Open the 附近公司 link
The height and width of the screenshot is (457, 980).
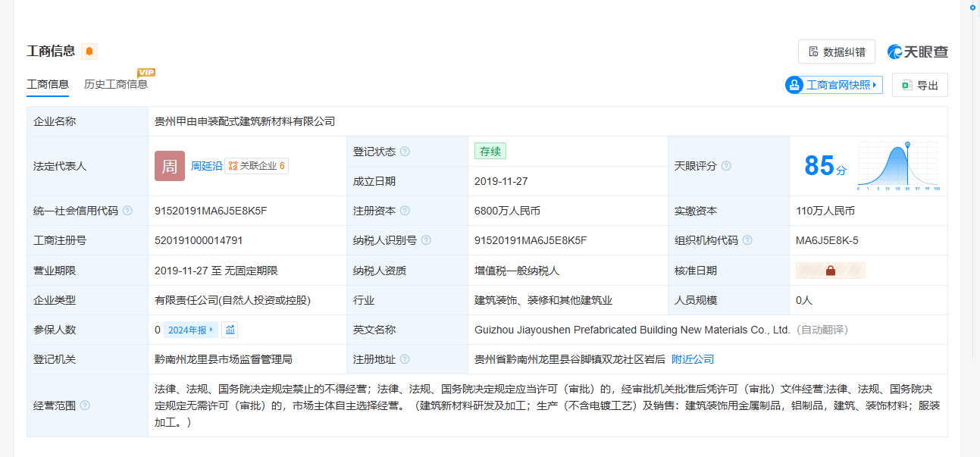click(693, 359)
